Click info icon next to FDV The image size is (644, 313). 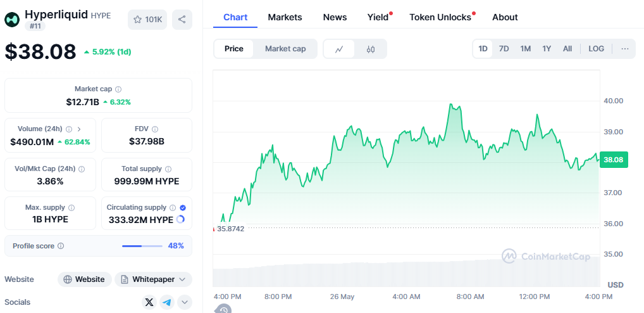pos(155,129)
